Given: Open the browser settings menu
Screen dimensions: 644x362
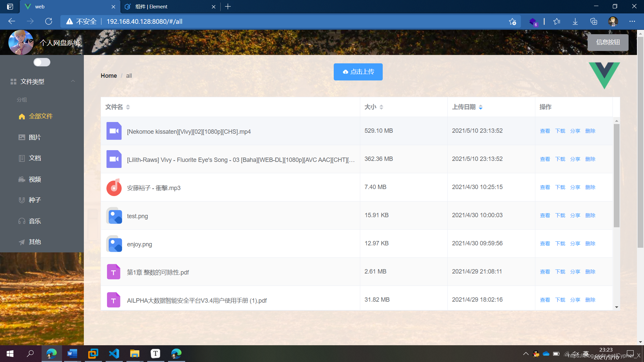Looking at the screenshot, I should (632, 21).
